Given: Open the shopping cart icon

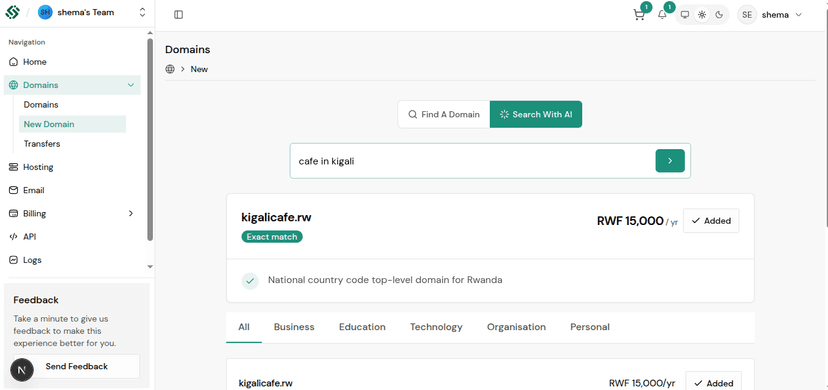Looking at the screenshot, I should 639,15.
